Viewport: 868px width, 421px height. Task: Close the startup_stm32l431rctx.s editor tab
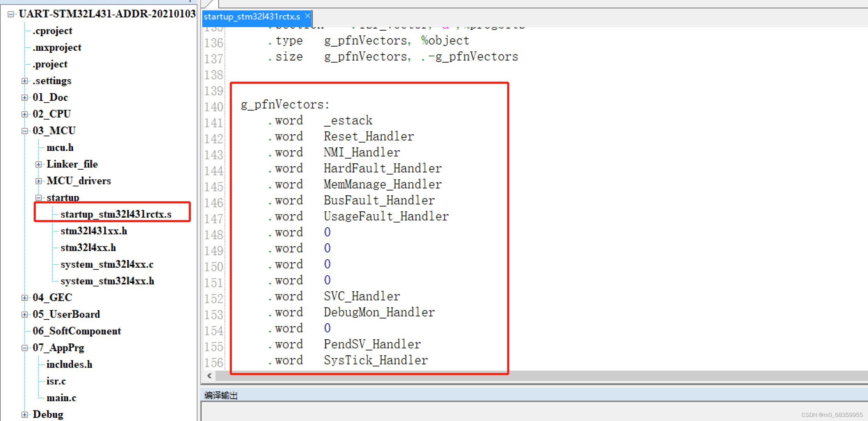pyautogui.click(x=307, y=16)
